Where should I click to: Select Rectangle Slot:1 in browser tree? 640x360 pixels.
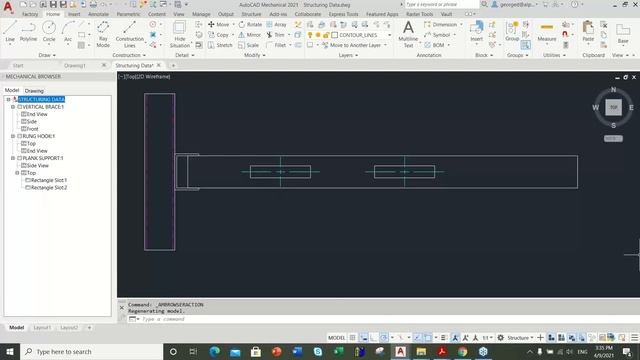click(x=49, y=180)
